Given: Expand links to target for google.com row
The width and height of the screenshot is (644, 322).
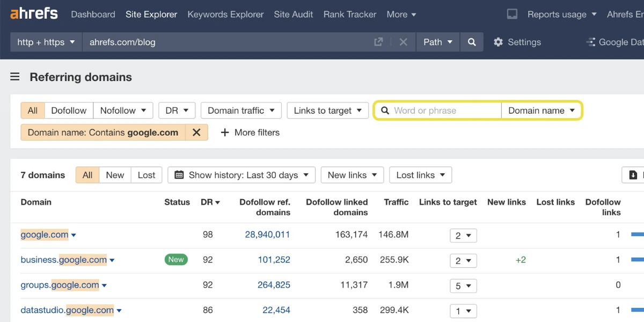Looking at the screenshot, I should coord(463,236).
